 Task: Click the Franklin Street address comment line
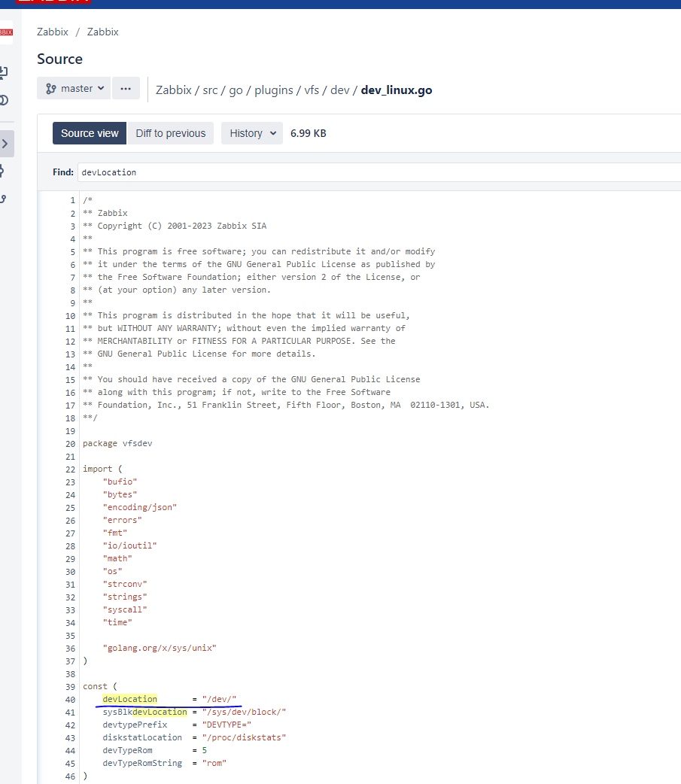click(286, 405)
